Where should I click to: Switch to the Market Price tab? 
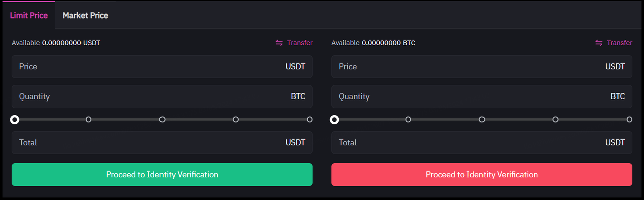click(x=86, y=15)
